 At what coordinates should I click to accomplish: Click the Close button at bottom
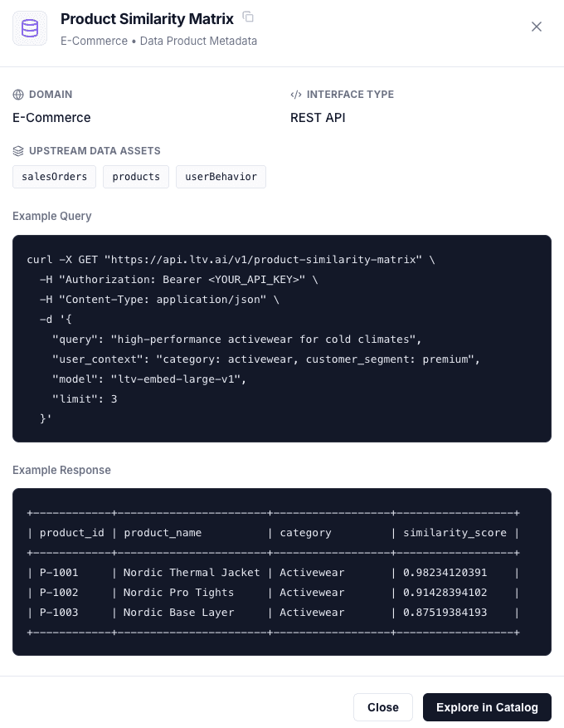[x=383, y=707]
